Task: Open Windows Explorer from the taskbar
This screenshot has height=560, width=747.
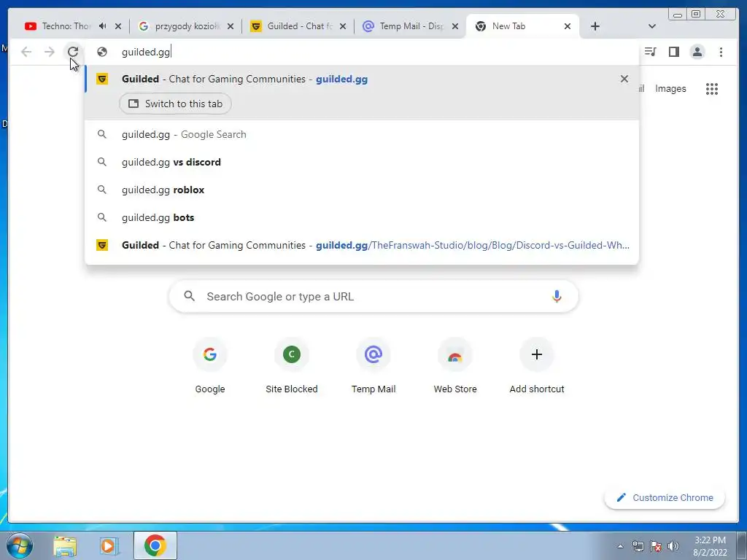Action: (65, 545)
